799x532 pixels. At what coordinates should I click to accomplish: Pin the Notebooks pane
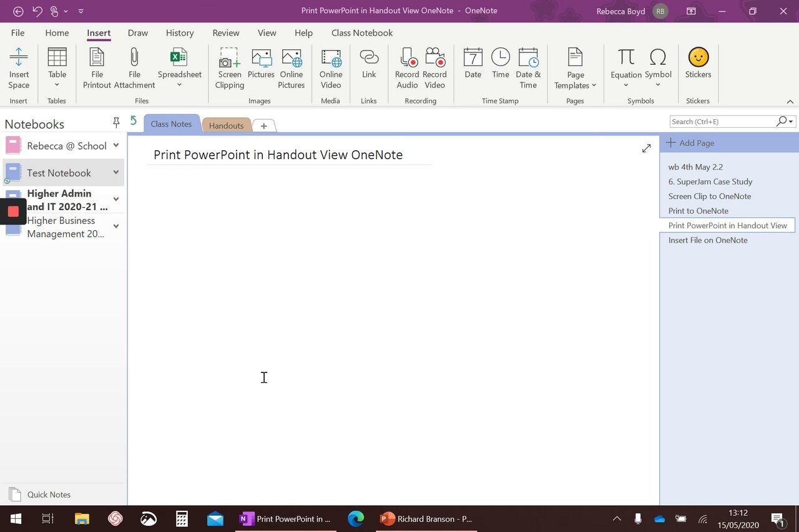click(x=115, y=123)
